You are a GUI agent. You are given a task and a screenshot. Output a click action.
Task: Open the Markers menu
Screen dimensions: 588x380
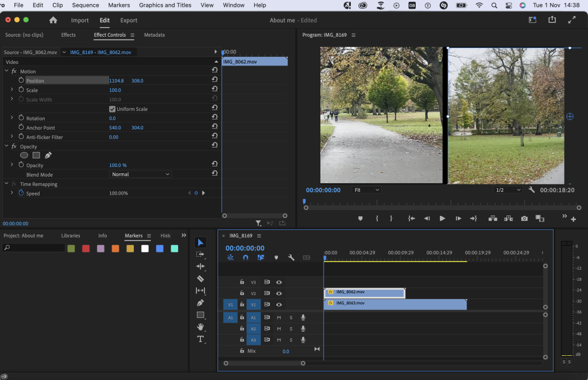click(x=119, y=5)
